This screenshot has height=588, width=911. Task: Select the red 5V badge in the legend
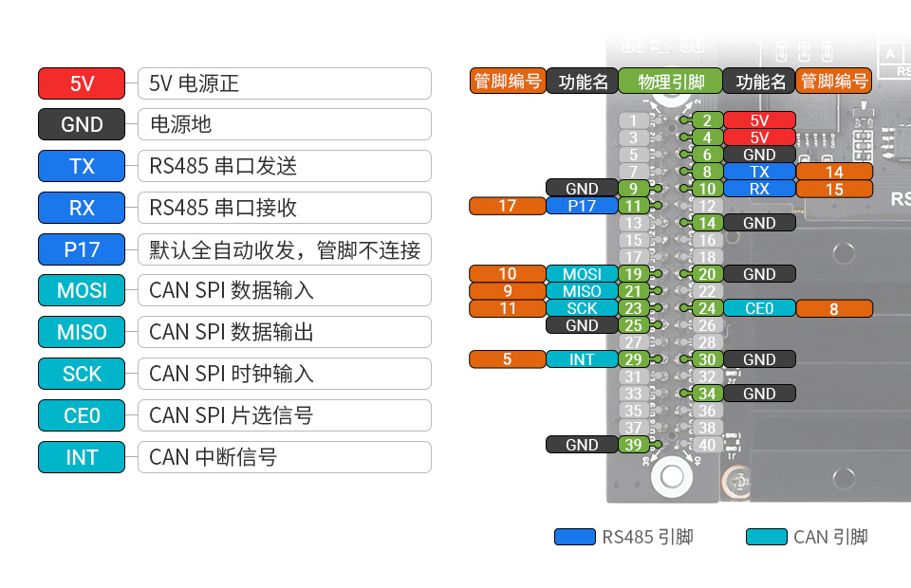click(x=81, y=83)
